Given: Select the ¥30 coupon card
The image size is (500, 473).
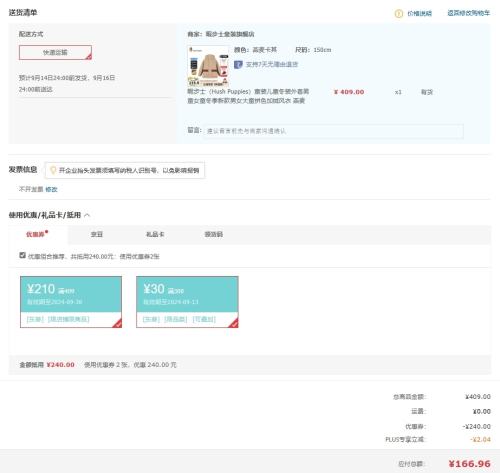Looking at the screenshot, I should pos(187,302).
